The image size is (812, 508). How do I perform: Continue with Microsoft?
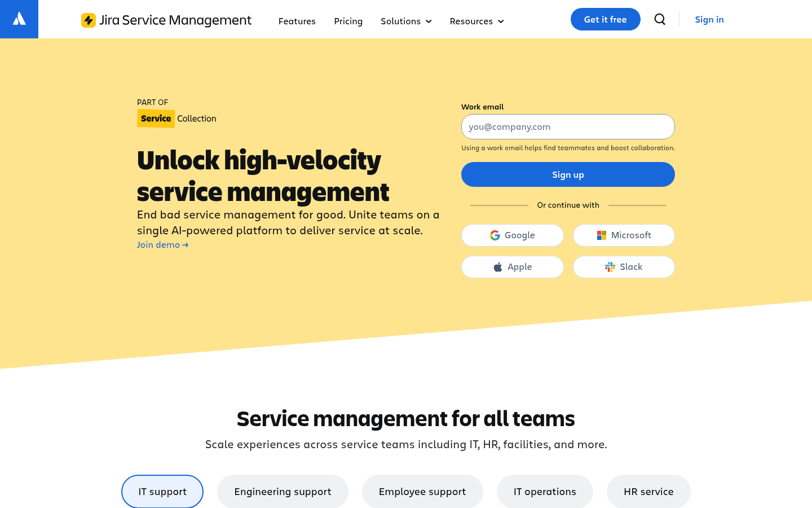(x=624, y=235)
